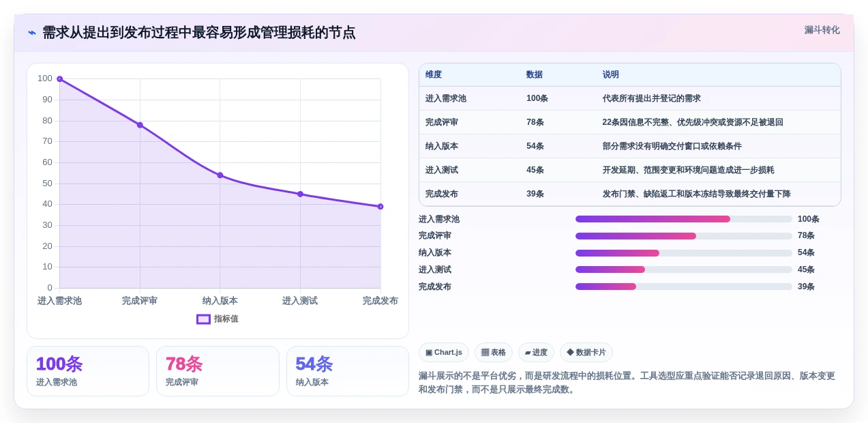Viewport: 868px width, 423px height.
Task: Click the 数据 column header
Action: coord(535,75)
